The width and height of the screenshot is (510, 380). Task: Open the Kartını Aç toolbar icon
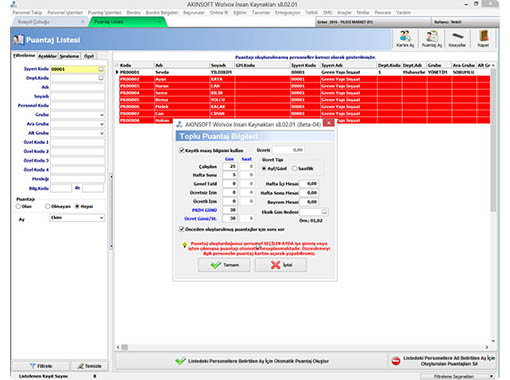405,39
